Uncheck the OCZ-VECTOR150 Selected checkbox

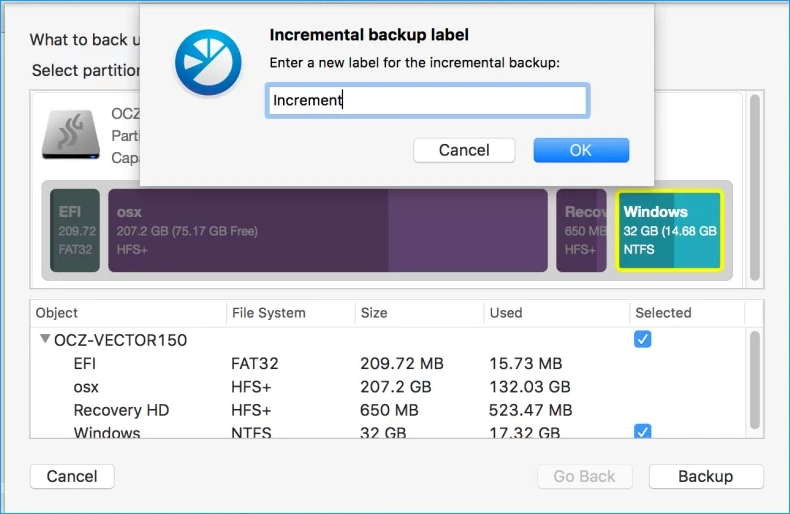pos(642,339)
